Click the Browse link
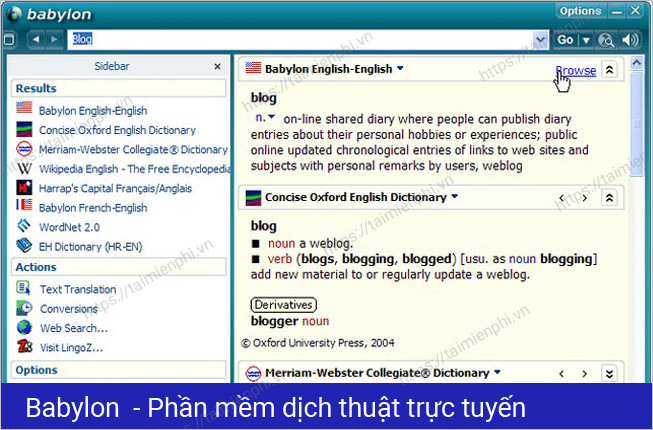This screenshot has height=430, width=653. coord(575,70)
